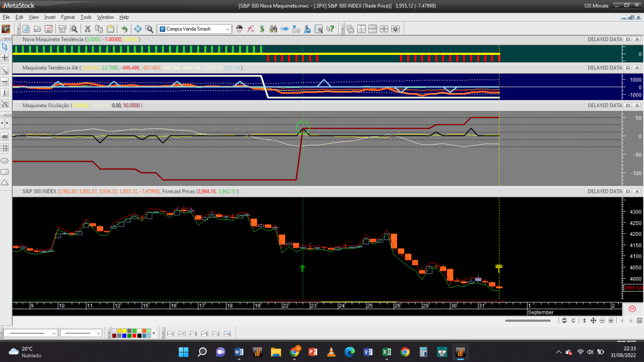Select the abc text annotation tool
This screenshot has width=644, height=362.
[x=5, y=136]
